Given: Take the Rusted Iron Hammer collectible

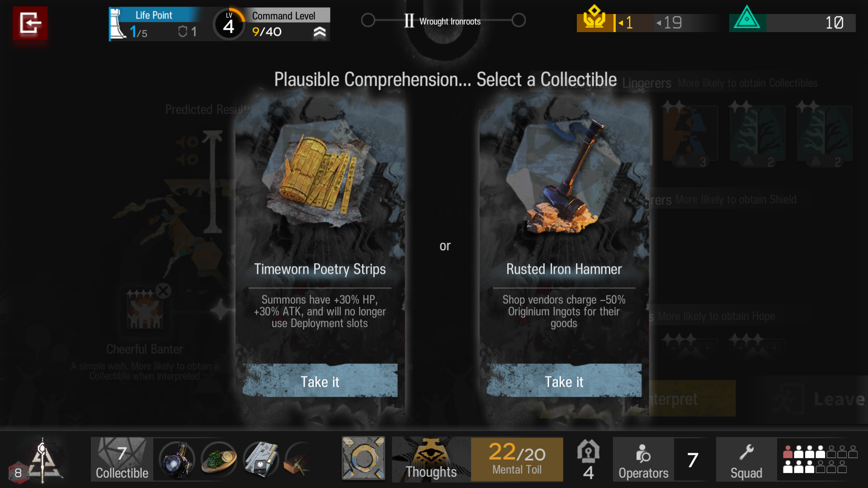Looking at the screenshot, I should point(564,381).
